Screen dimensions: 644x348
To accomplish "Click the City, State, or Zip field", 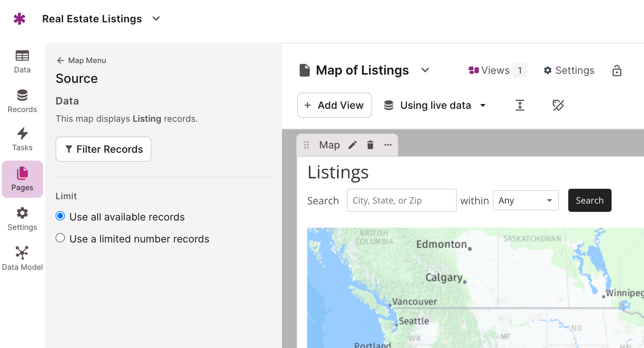I will (401, 200).
